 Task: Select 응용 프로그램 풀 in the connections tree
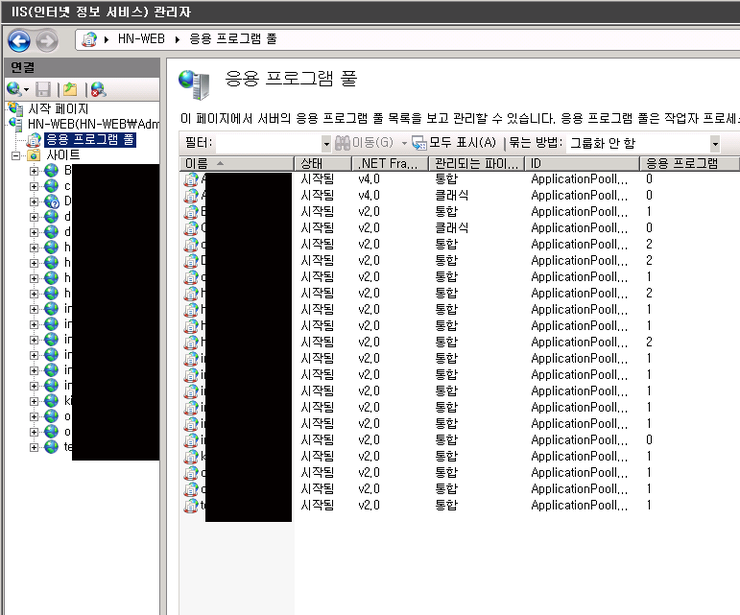pos(90,140)
